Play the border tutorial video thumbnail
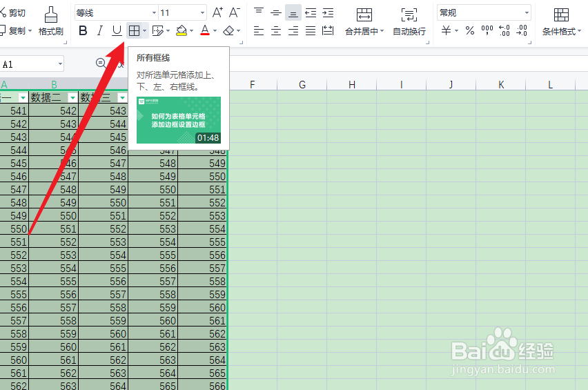The image size is (588, 390). pos(179,120)
